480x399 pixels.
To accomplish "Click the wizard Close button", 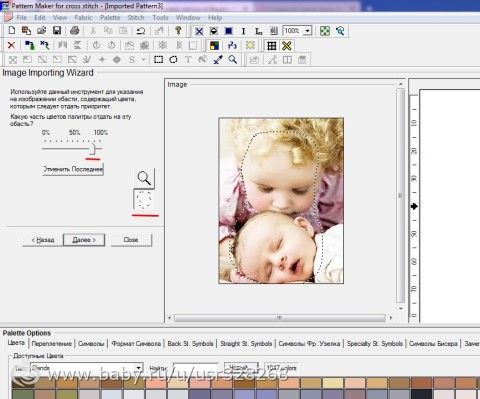I will tap(131, 240).
